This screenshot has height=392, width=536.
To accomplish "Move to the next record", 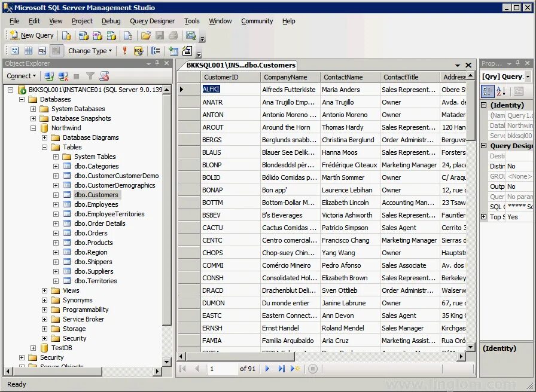I will [x=267, y=369].
